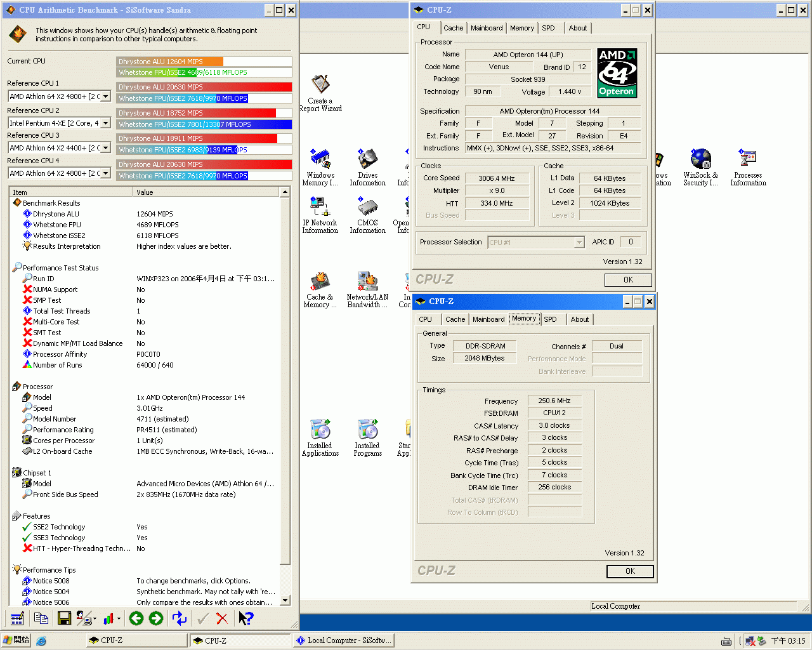Open WinSock & Security Information module
Image resolution: width=812 pixels, height=650 pixels.
pyautogui.click(x=700, y=168)
